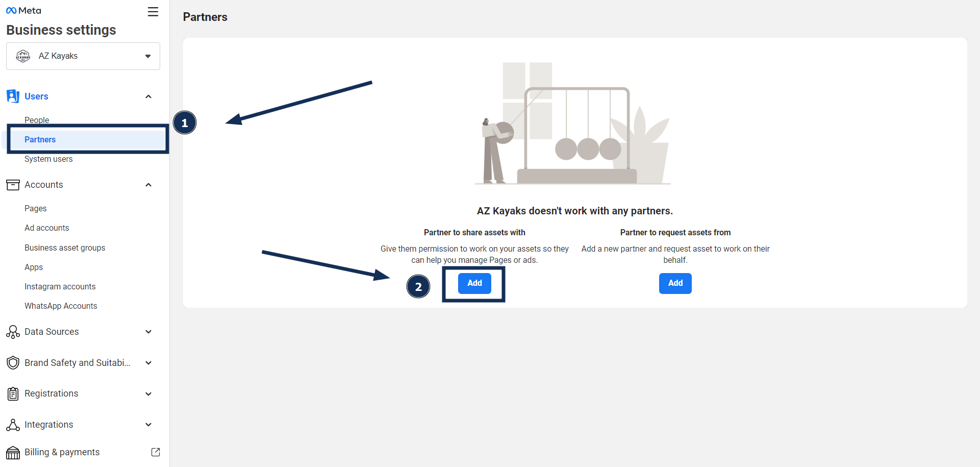Click the 'Partner to request assets from' heading
980x467 pixels.
point(675,232)
